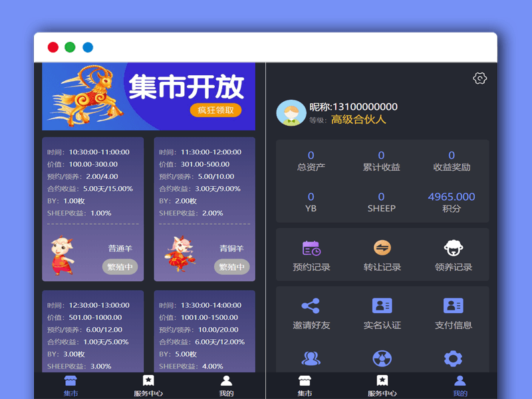The image size is (532, 399).
Task: Open the 预约记录 (reservation records) icon
Action: (311, 249)
